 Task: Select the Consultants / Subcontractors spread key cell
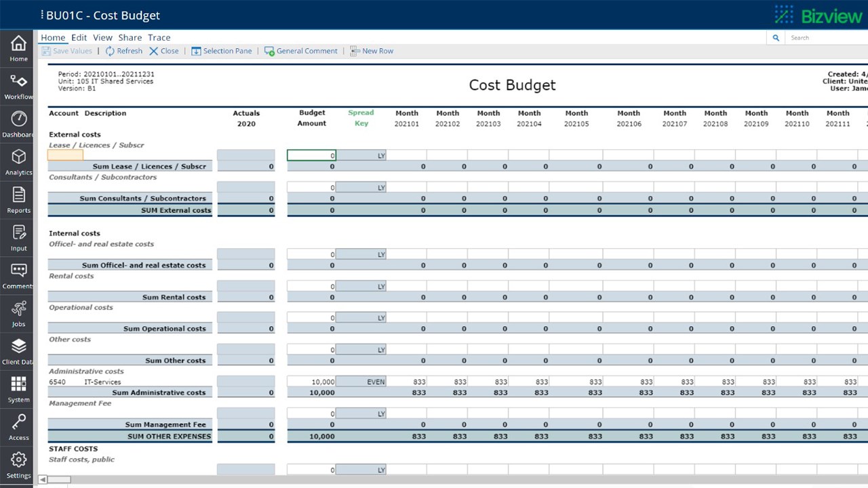[x=361, y=187]
